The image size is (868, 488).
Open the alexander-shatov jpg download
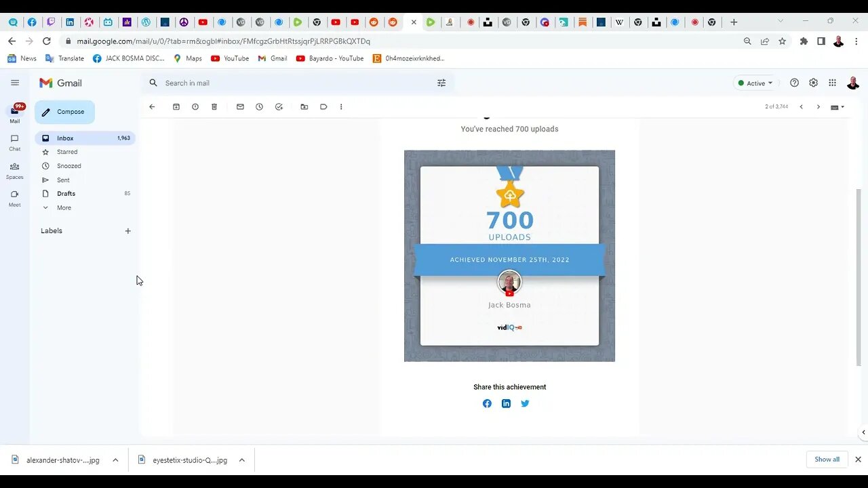coord(56,460)
